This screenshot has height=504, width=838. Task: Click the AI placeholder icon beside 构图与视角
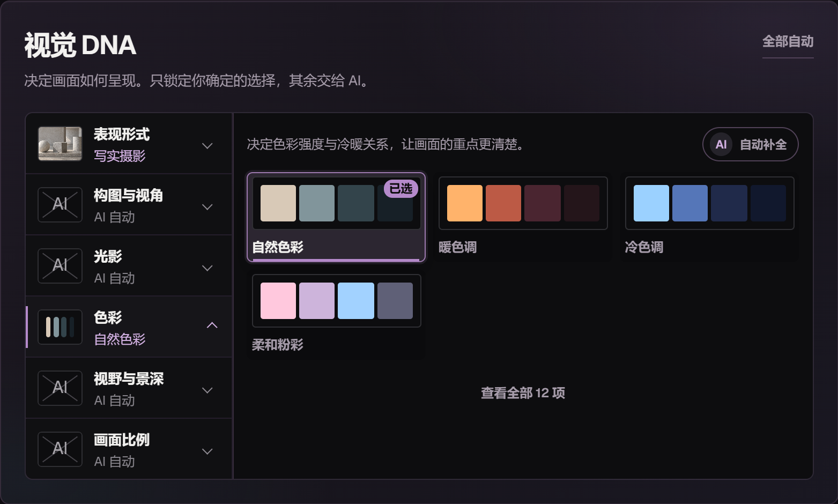click(60, 204)
